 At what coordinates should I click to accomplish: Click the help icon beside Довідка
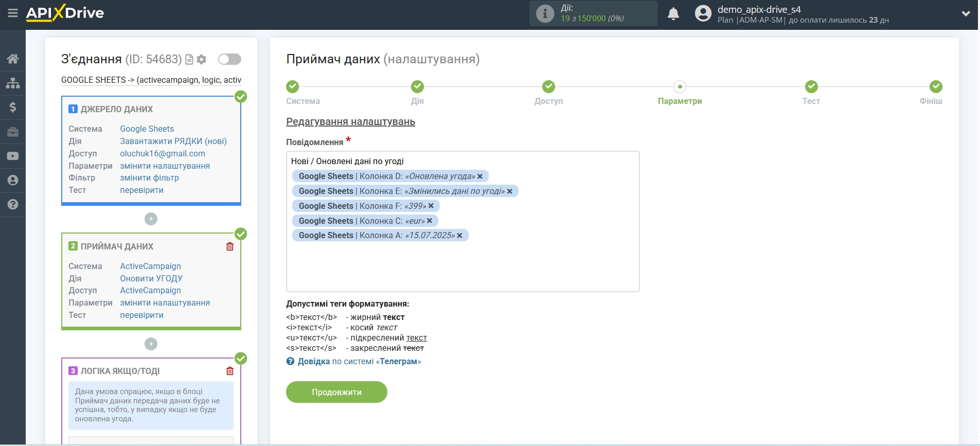[291, 362]
